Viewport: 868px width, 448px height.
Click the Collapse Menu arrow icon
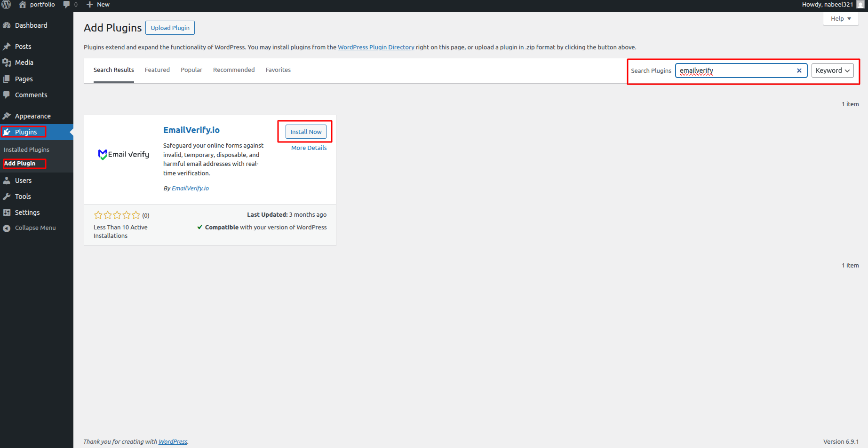(7, 228)
